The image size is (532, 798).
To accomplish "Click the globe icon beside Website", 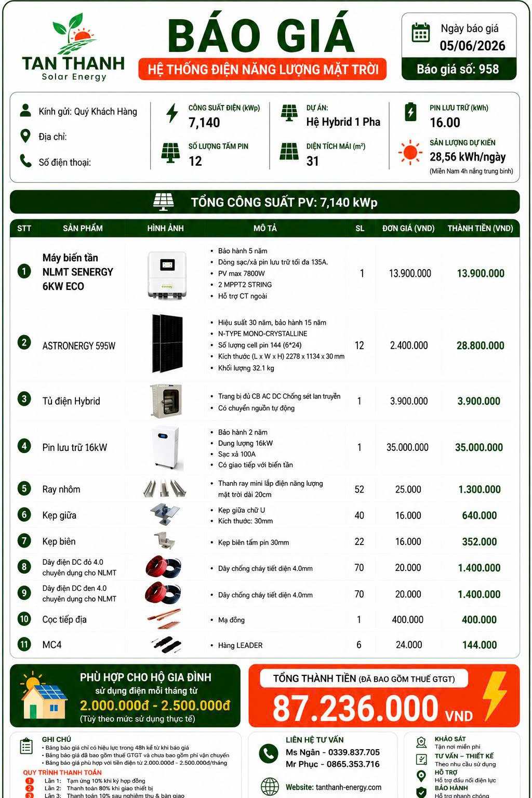I will tap(270, 787).
